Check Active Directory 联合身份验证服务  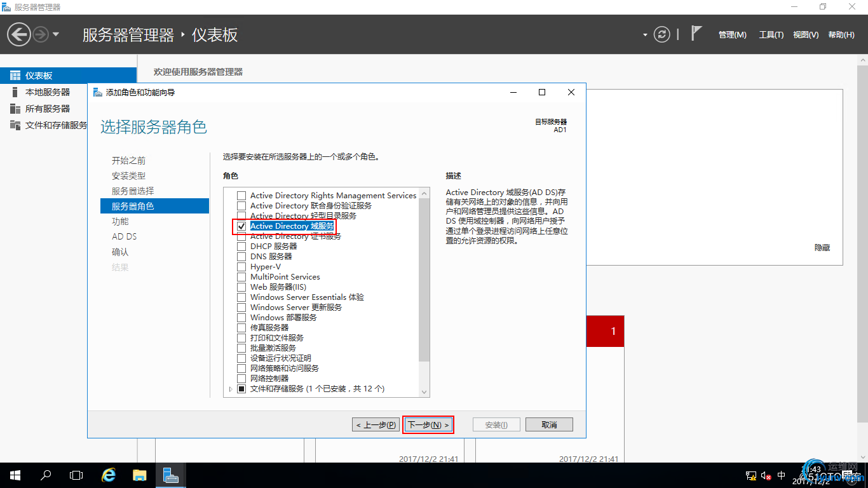(x=241, y=206)
